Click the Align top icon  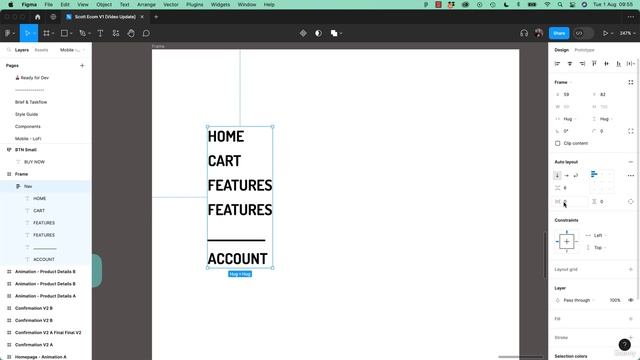(594, 64)
